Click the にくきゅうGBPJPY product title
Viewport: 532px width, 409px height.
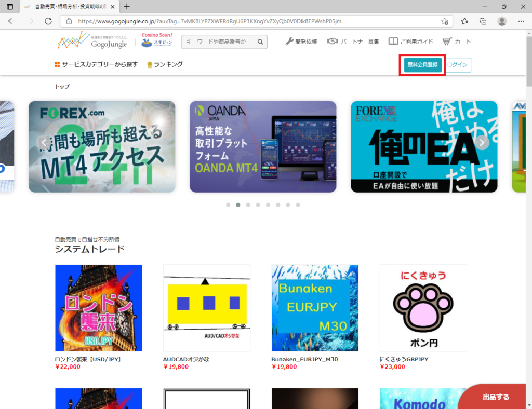tap(404, 359)
